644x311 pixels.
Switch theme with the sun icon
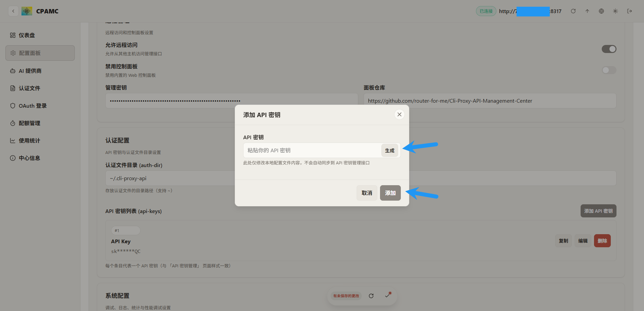click(x=615, y=11)
